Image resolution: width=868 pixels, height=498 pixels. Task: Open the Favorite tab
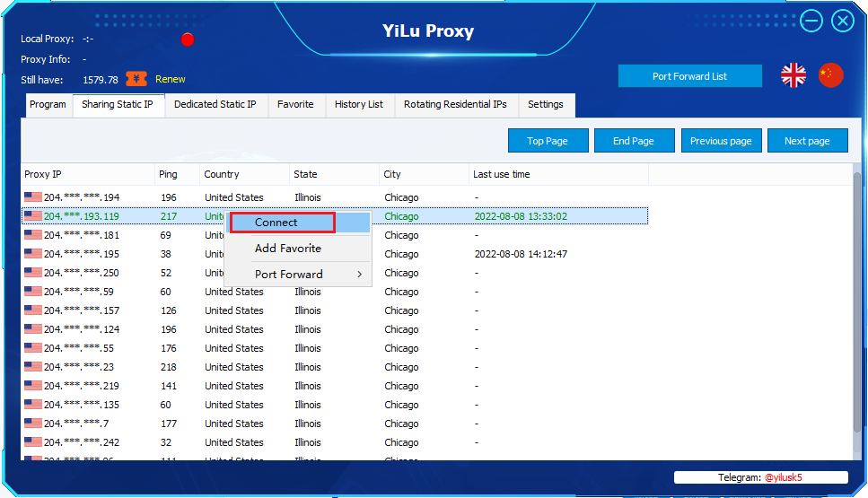pyautogui.click(x=295, y=105)
